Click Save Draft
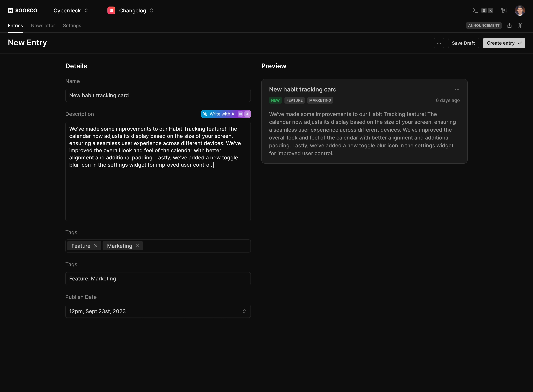Screen dimensions: 533x392 463,43
